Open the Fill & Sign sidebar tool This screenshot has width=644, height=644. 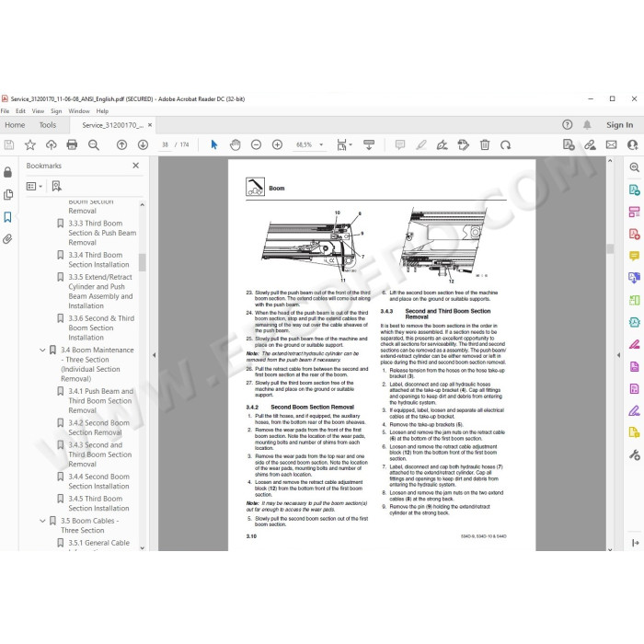[x=634, y=410]
